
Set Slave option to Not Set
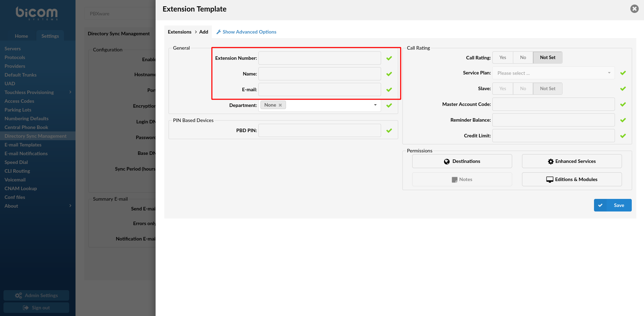(x=548, y=89)
